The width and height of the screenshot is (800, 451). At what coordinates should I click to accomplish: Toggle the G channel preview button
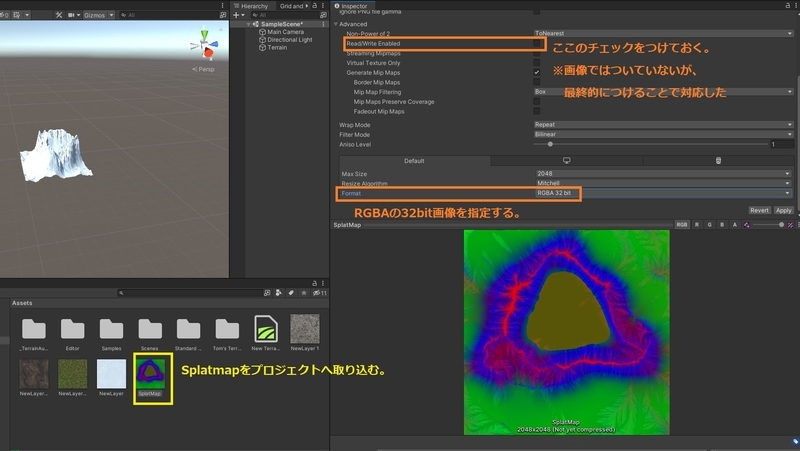[709, 224]
